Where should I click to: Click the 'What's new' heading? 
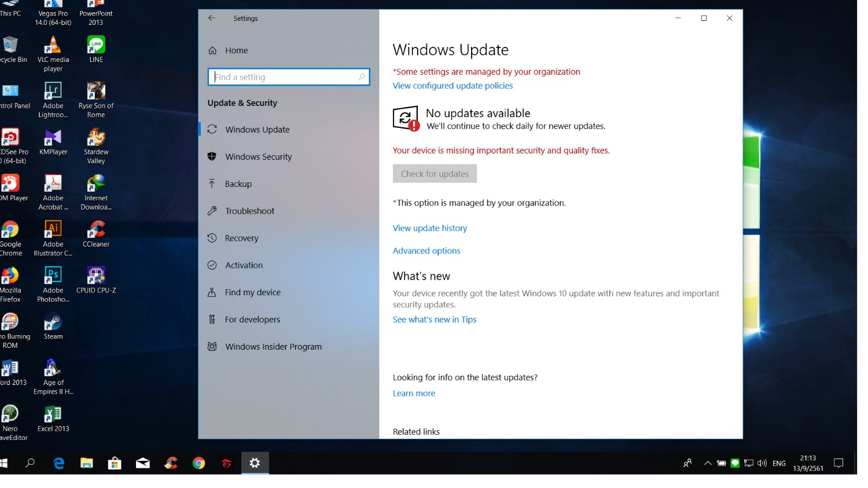pyautogui.click(x=421, y=276)
